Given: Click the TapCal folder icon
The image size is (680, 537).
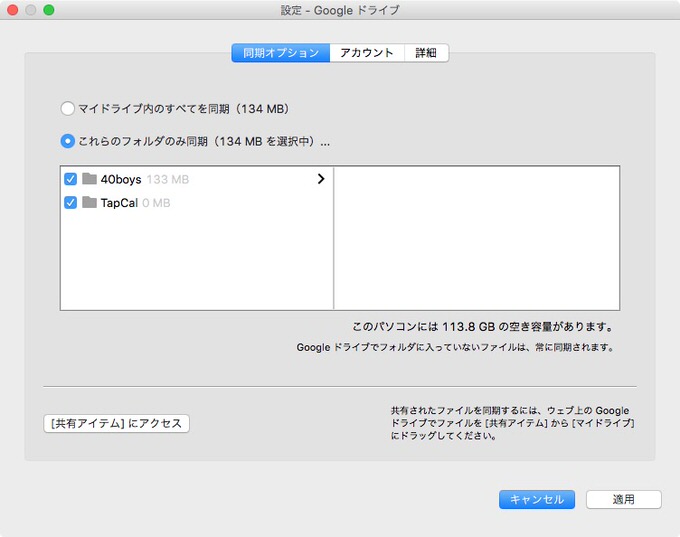Looking at the screenshot, I should click(x=89, y=202).
